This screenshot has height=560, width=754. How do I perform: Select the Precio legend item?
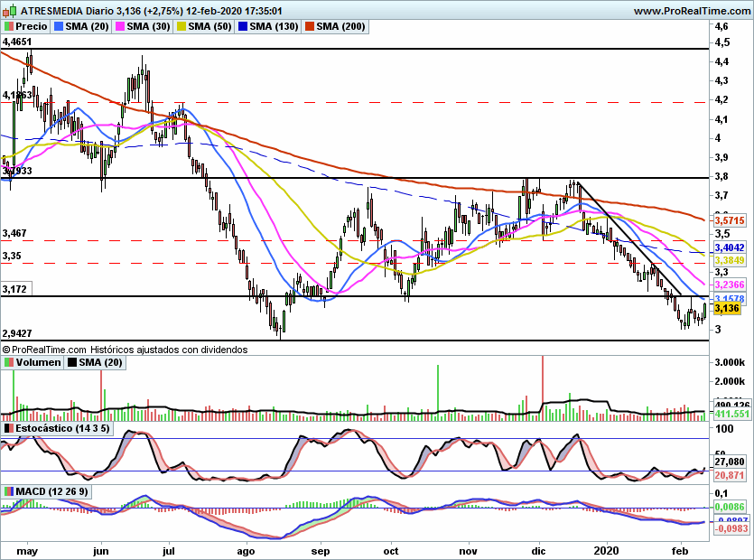[26, 26]
